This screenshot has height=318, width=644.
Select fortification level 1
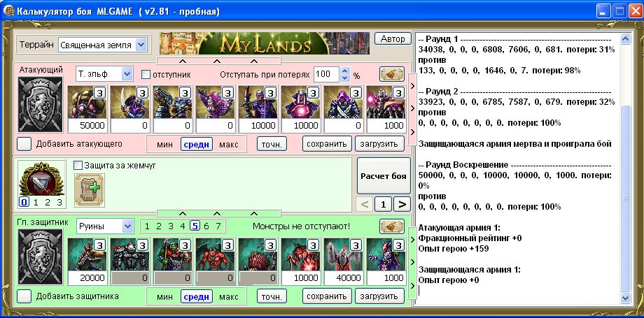click(x=36, y=202)
